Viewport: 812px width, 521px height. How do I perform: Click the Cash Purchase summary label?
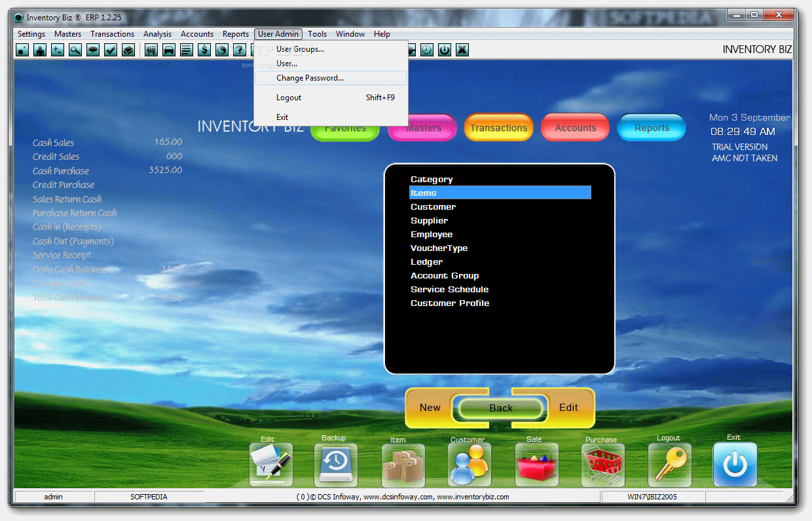coord(61,171)
